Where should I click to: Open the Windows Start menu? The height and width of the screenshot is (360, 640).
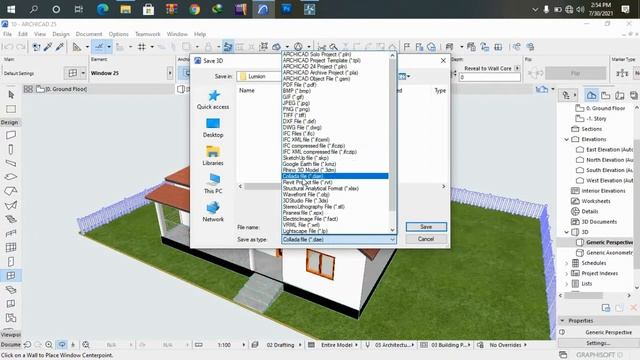pyautogui.click(x=11, y=9)
